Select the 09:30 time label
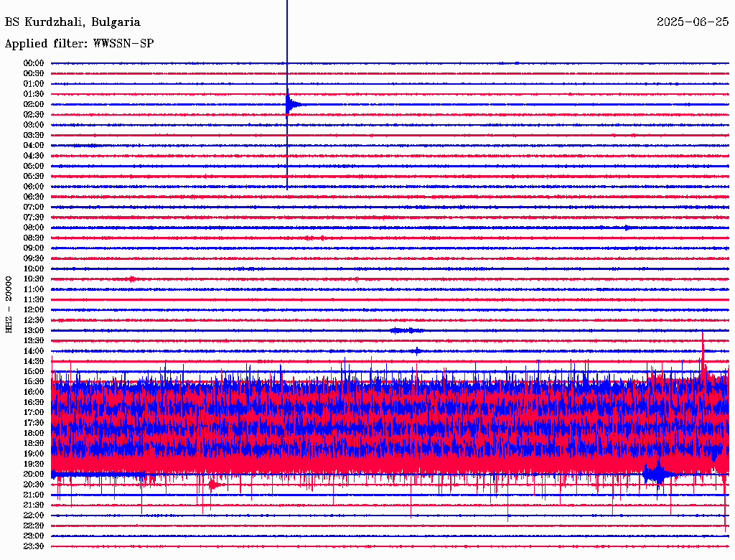Screen dimensions: 735x560 coord(34,258)
